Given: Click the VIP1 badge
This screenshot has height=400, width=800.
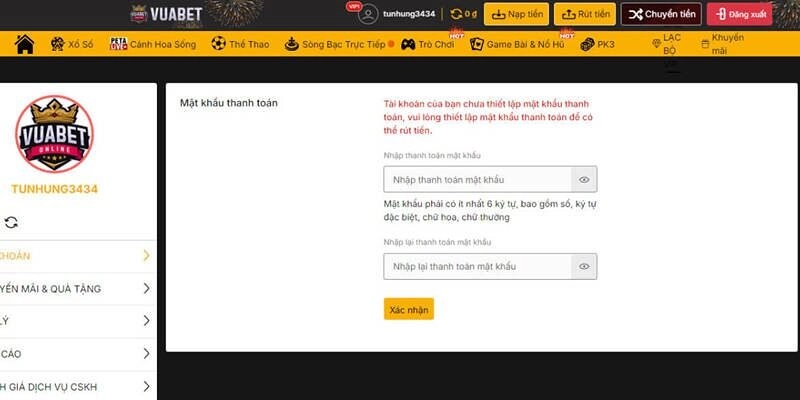Looking at the screenshot, I should point(354,7).
